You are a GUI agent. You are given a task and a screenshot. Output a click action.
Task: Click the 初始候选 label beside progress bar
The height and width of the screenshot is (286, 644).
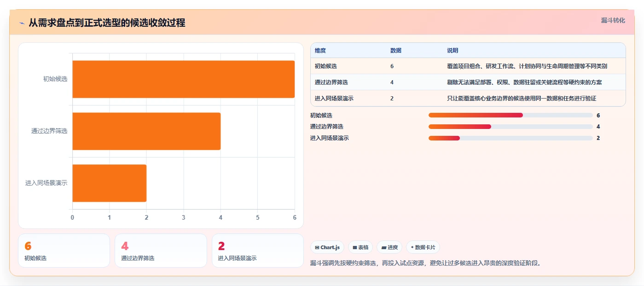click(x=321, y=116)
